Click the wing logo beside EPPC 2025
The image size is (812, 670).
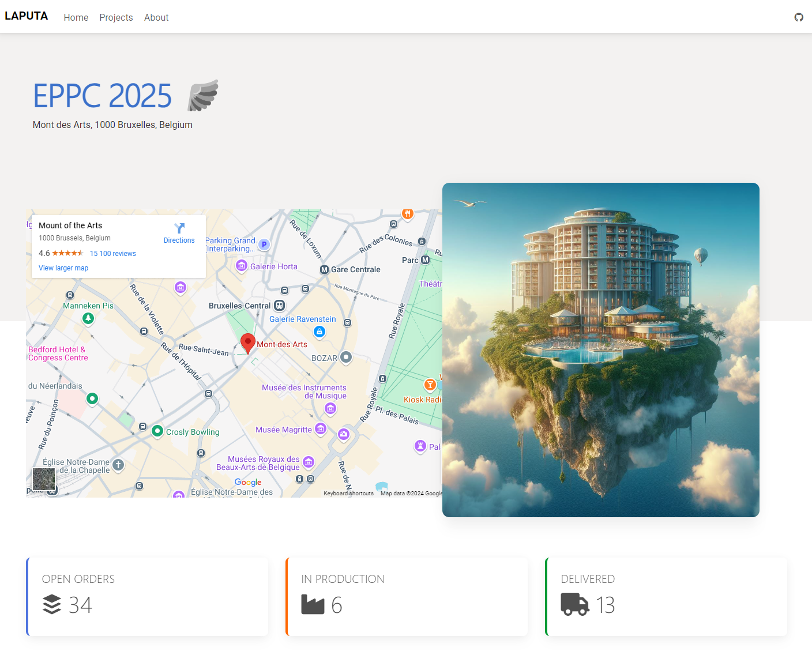click(x=203, y=95)
